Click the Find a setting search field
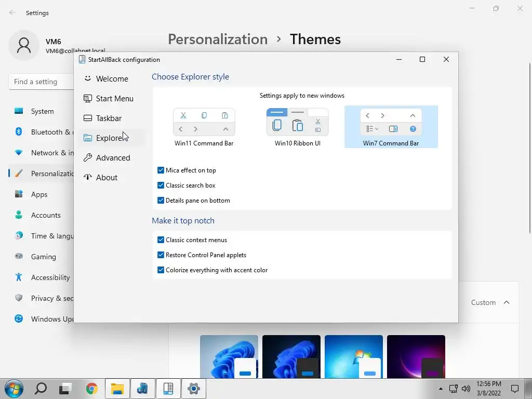 click(x=41, y=82)
